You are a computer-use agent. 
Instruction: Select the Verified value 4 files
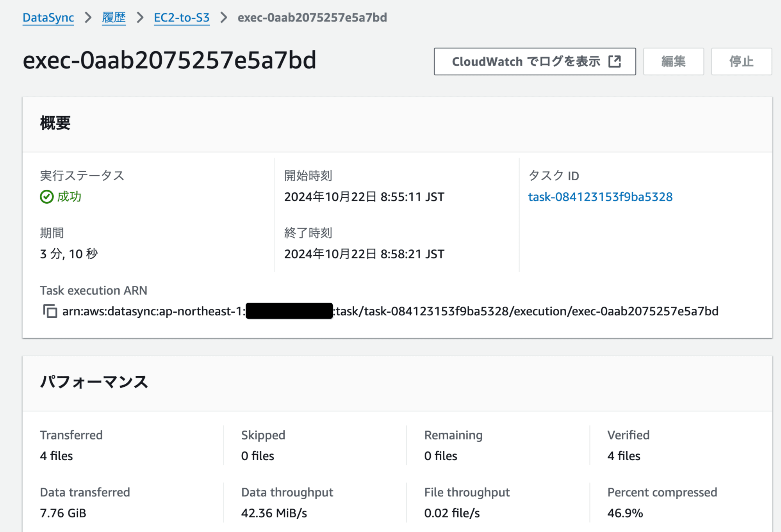[624, 455]
